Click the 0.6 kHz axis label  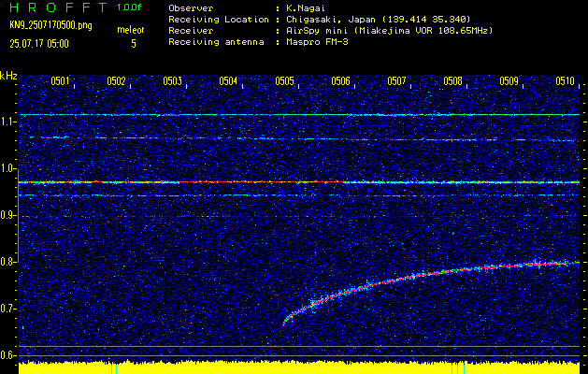pos(7,355)
